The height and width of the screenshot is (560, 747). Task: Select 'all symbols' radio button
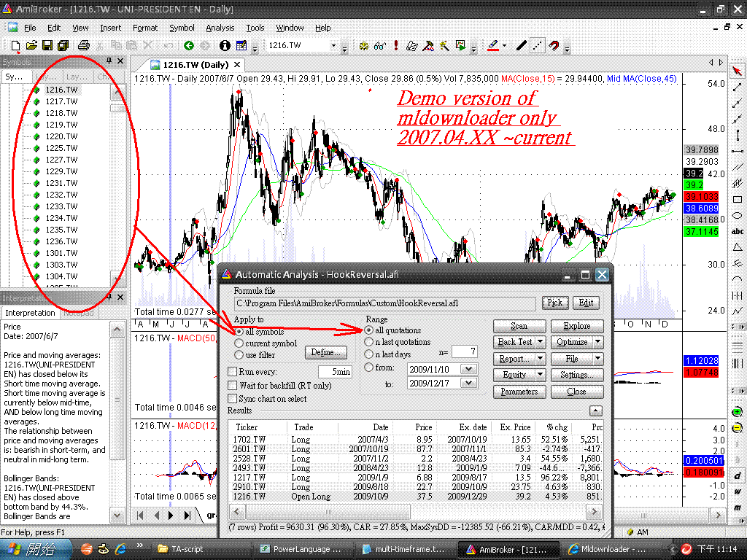(239, 332)
